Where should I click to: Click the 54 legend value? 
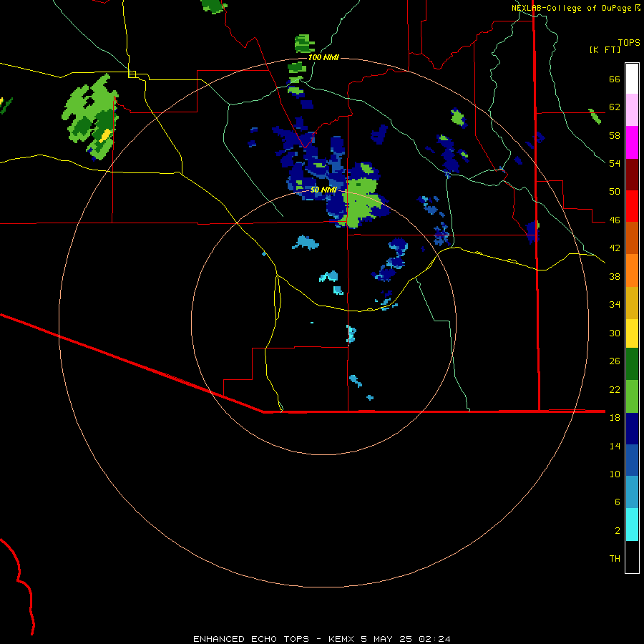615,163
